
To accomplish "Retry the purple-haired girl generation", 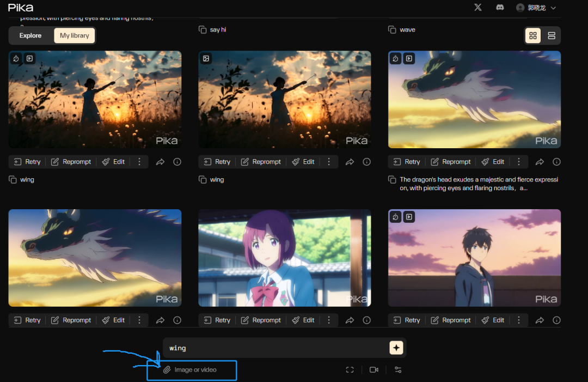I will (217, 320).
